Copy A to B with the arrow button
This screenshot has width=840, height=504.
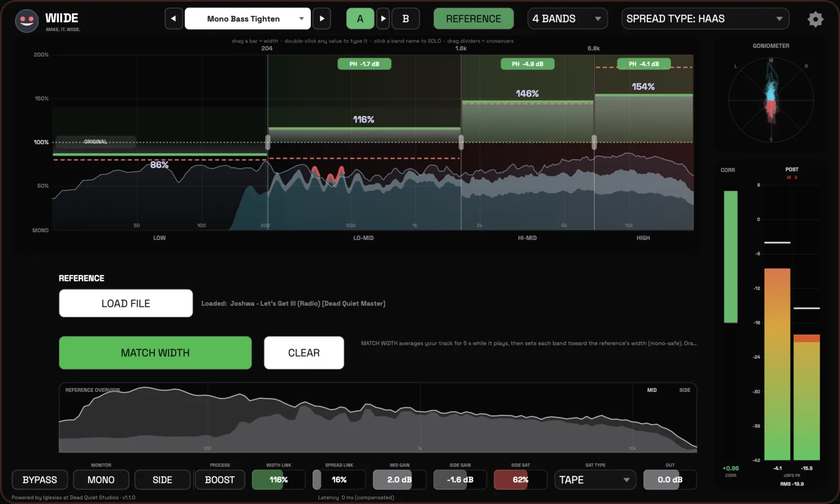383,19
